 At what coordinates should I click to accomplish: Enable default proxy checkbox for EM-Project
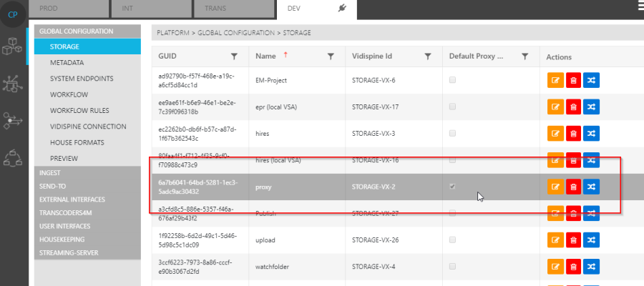(x=452, y=80)
